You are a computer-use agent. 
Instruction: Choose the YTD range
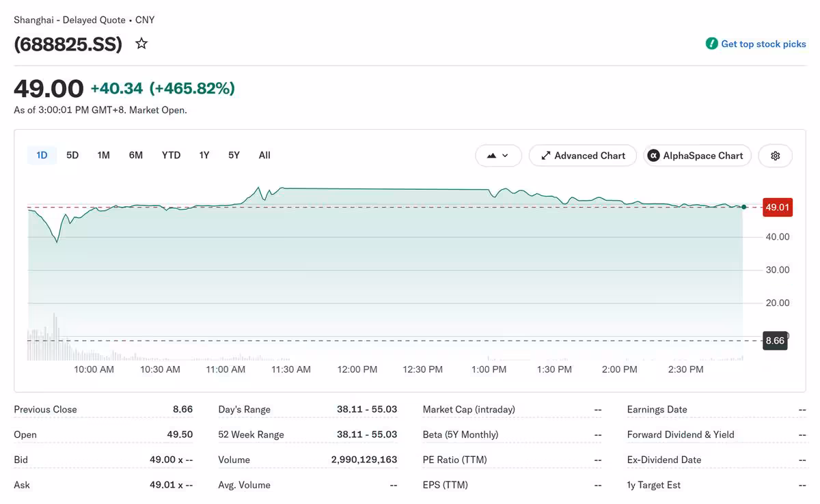coord(171,155)
